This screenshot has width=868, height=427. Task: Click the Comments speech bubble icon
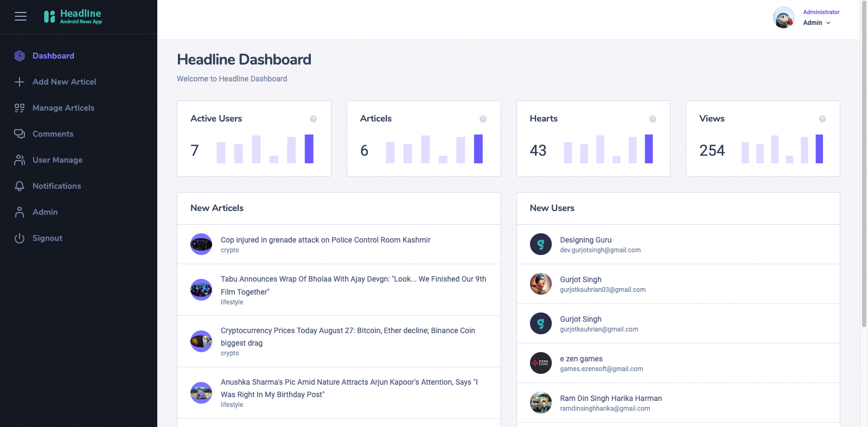pyautogui.click(x=20, y=134)
